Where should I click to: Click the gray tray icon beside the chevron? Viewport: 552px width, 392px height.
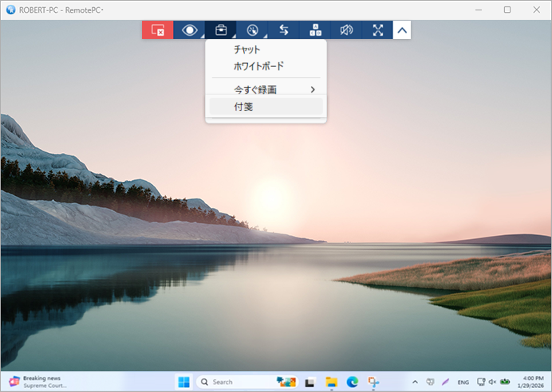point(430,382)
